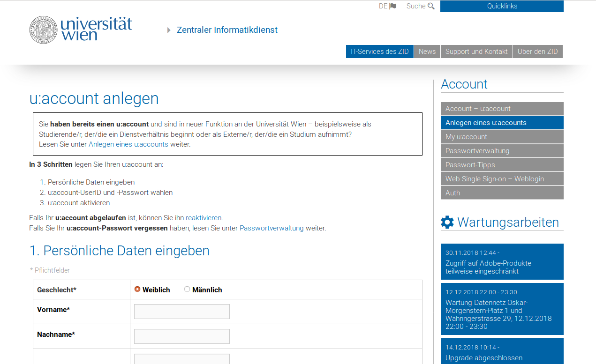This screenshot has height=364, width=596.
Task: Open search via magnifier icon
Action: [431, 6]
